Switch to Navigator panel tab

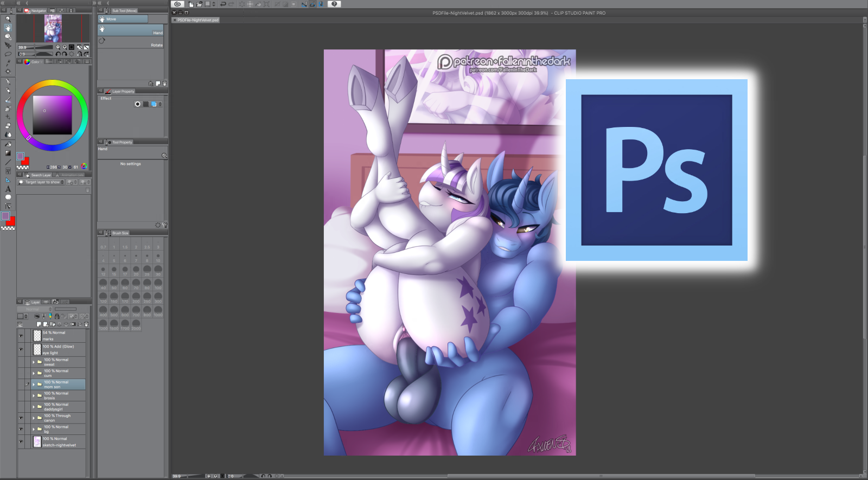tap(35, 10)
